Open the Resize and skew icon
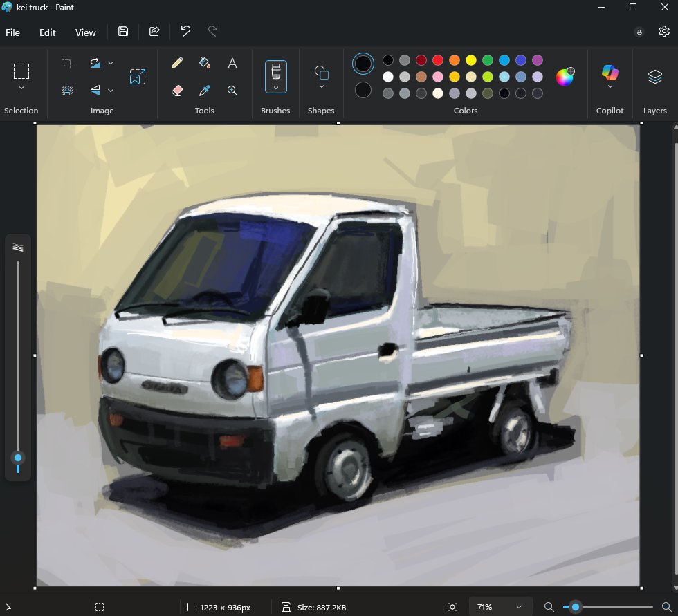 (x=138, y=77)
